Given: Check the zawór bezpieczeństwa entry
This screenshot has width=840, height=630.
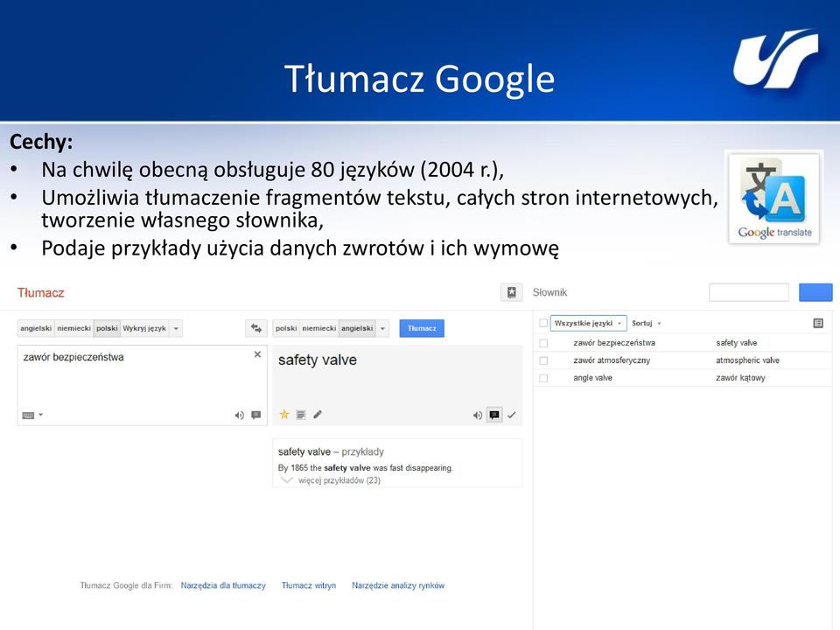Looking at the screenshot, I should point(543,343).
